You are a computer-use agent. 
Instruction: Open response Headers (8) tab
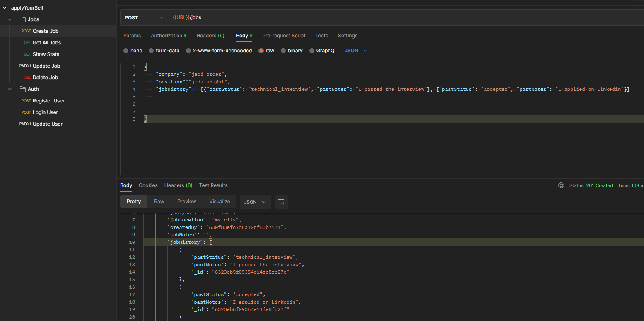178,185
